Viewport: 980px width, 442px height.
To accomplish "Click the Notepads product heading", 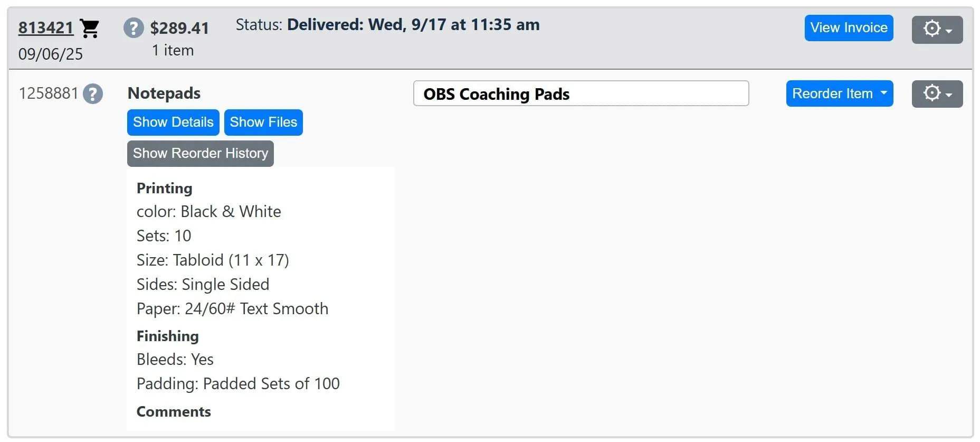I will (164, 93).
